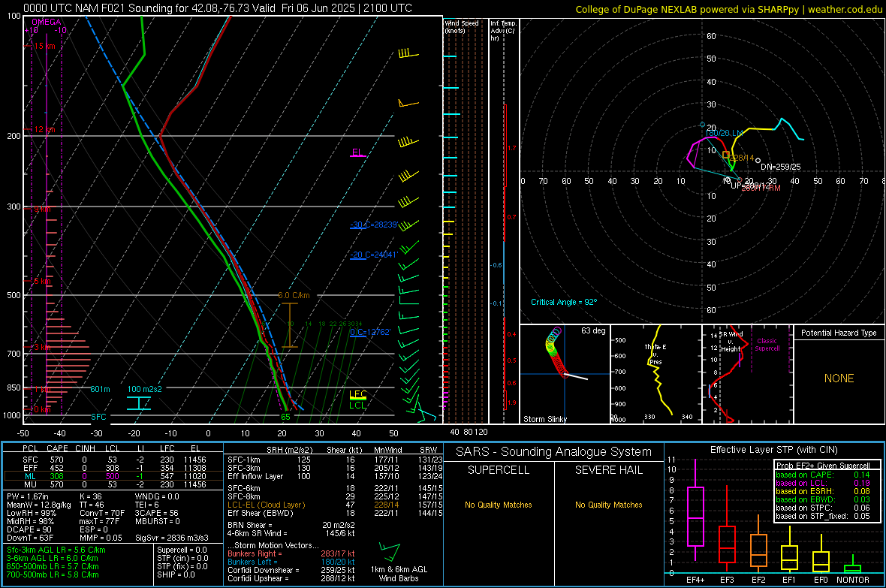
Task: Click the SHIP = 0.0 value
Action: point(176,574)
